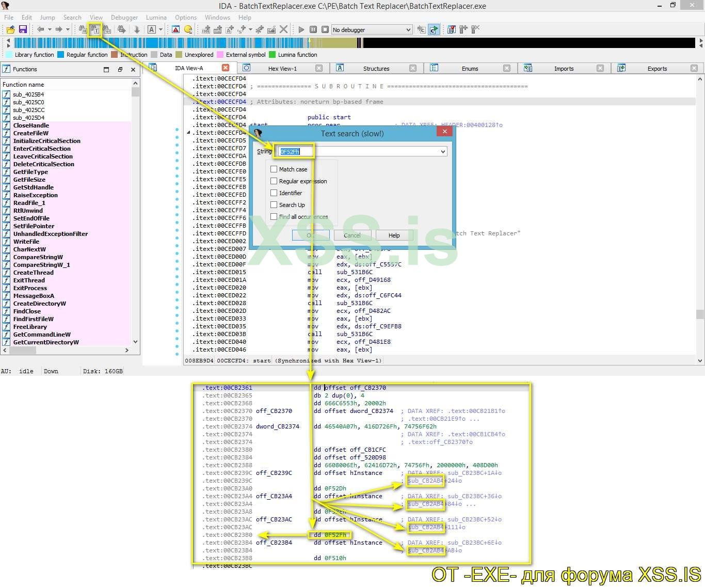Click the yellow circle toolbar icon
The height and width of the screenshot is (588, 705).
coord(188,29)
